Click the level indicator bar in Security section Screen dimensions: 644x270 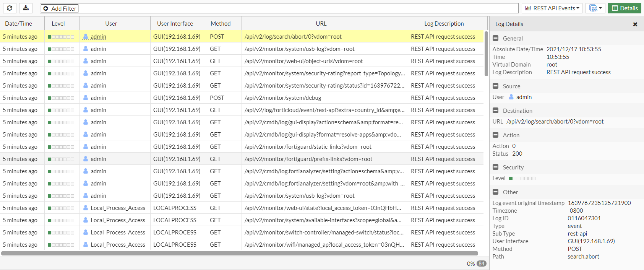(522, 178)
